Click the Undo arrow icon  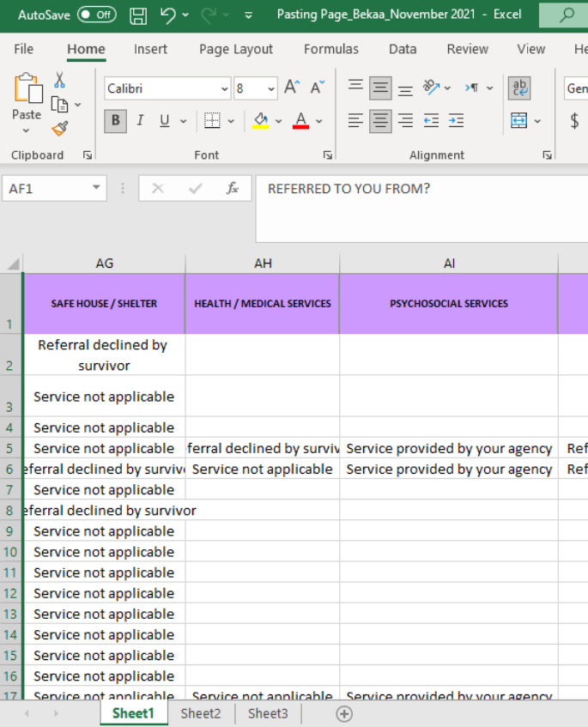point(167,15)
